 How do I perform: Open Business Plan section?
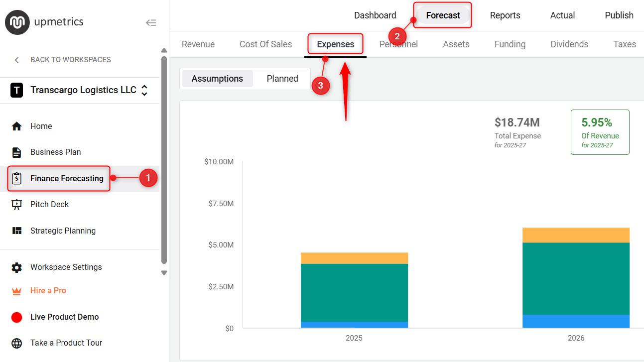pos(56,152)
